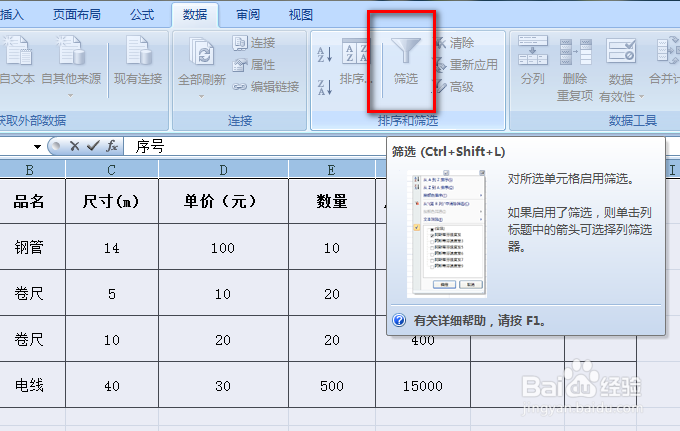Confirm entry with the checkmark button
The height and width of the screenshot is (431, 680).
click(93, 146)
